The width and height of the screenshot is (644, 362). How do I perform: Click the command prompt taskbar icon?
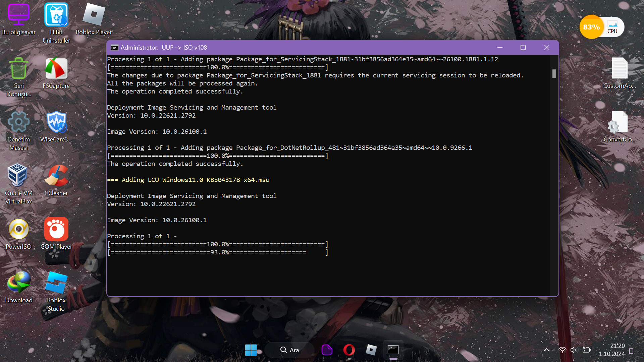393,350
